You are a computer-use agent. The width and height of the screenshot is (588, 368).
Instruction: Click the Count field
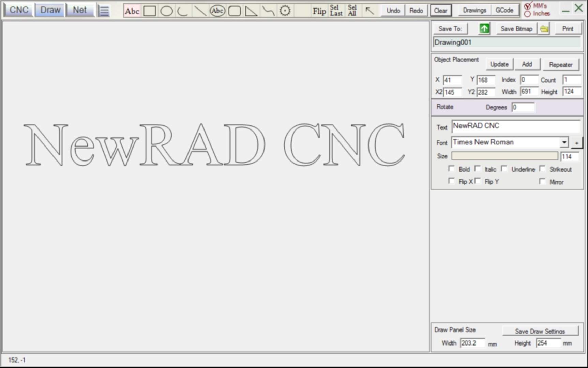571,80
